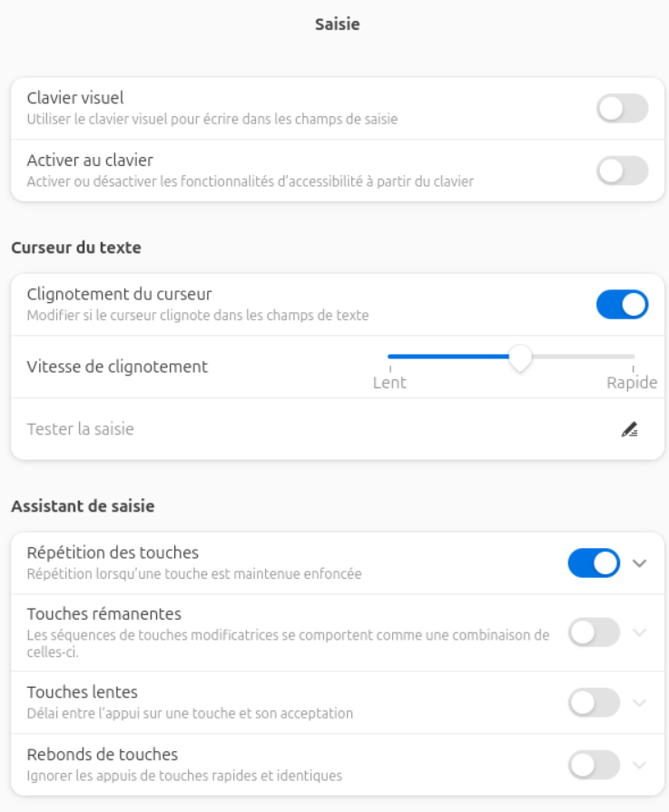Click the Rapide end of blink slider
669x812 pixels.
[x=634, y=357]
